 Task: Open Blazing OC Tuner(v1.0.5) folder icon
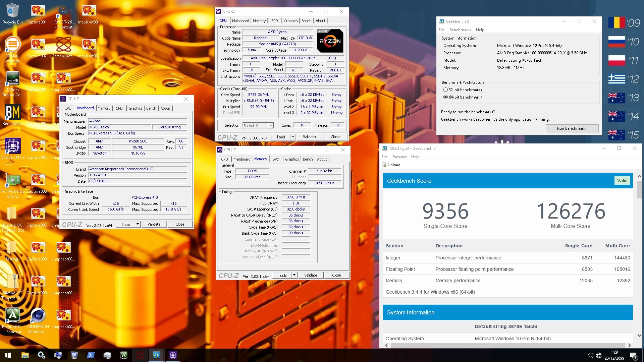coord(12,219)
